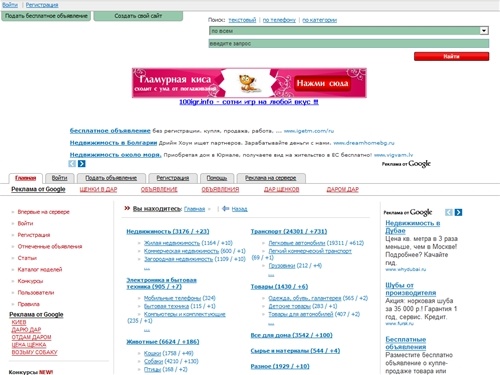Image resolution: width=500 pixels, height=375 pixels.
Task: Open Статьи in the sidebar
Action: [x=27, y=258]
